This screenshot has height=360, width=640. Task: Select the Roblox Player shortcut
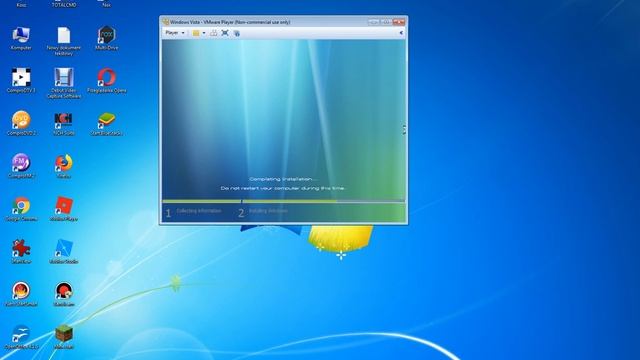64,209
